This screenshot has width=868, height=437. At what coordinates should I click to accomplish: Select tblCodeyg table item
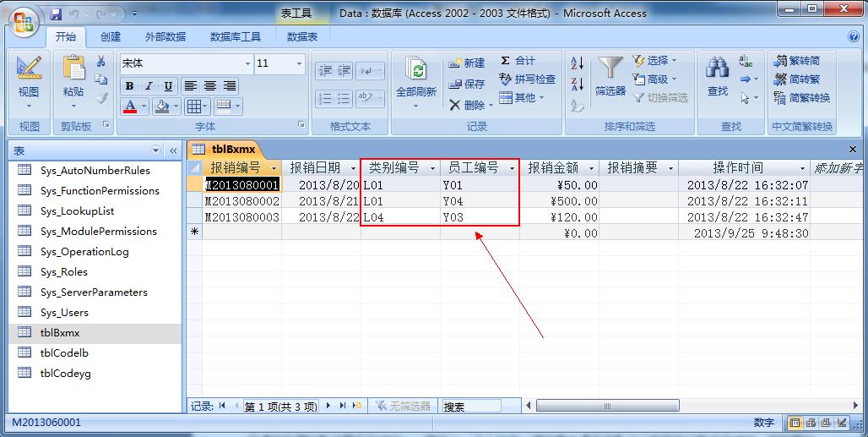tap(95, 374)
